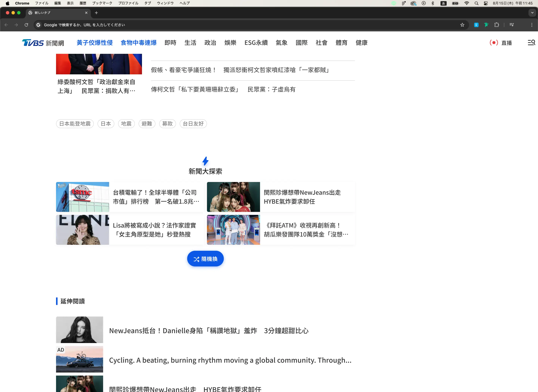Open the 直播 live broadcast link

(501, 43)
